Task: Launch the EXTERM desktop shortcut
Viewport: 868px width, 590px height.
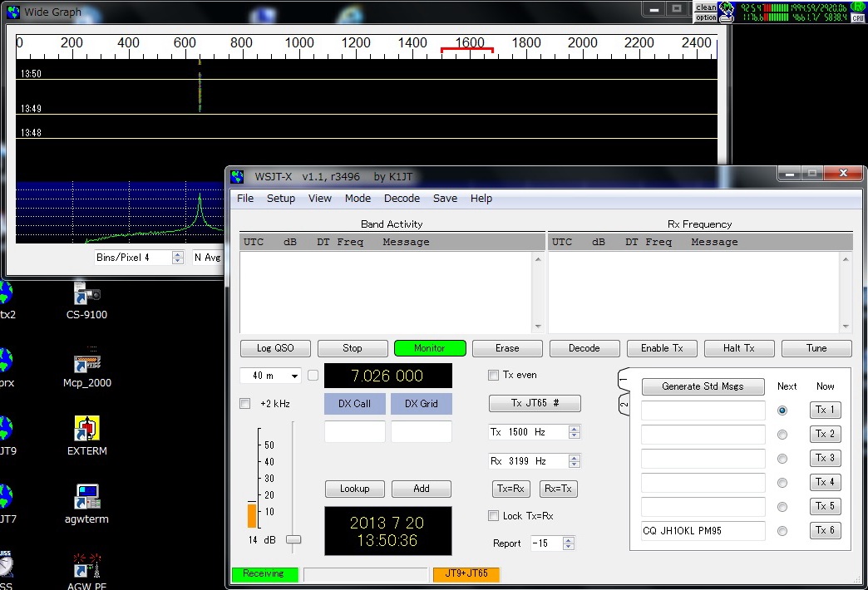Action: click(86, 430)
